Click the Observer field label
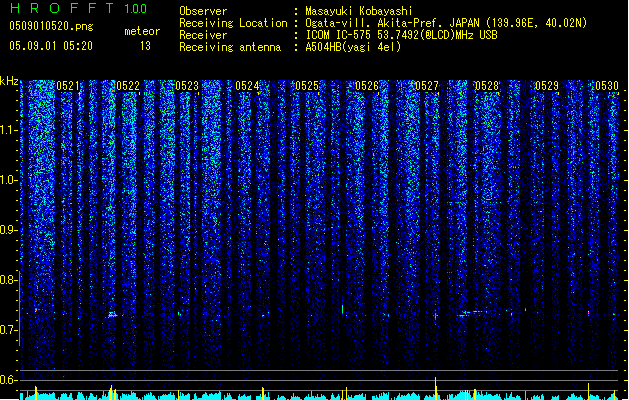The height and width of the screenshot is (400, 629). pos(203,11)
